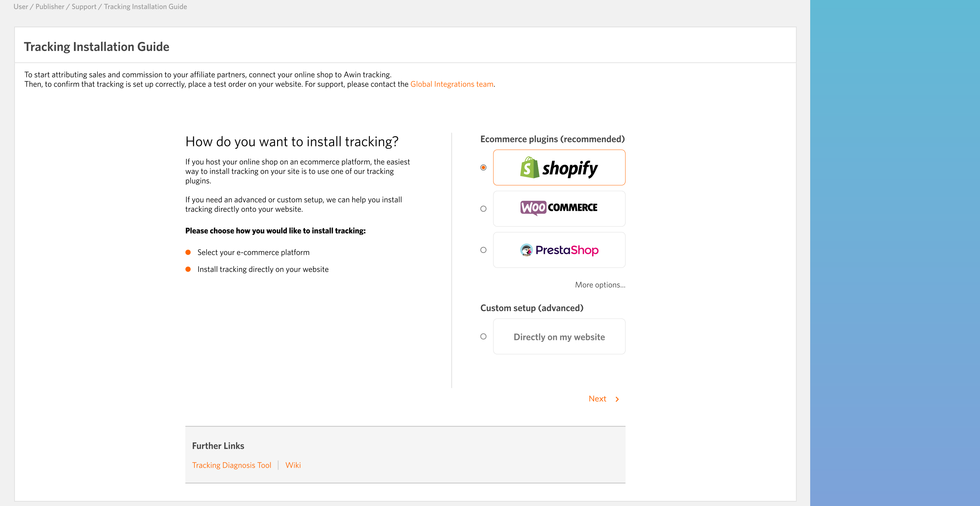This screenshot has width=980, height=506.
Task: Choose the Directly on my website card
Action: pyautogui.click(x=559, y=337)
